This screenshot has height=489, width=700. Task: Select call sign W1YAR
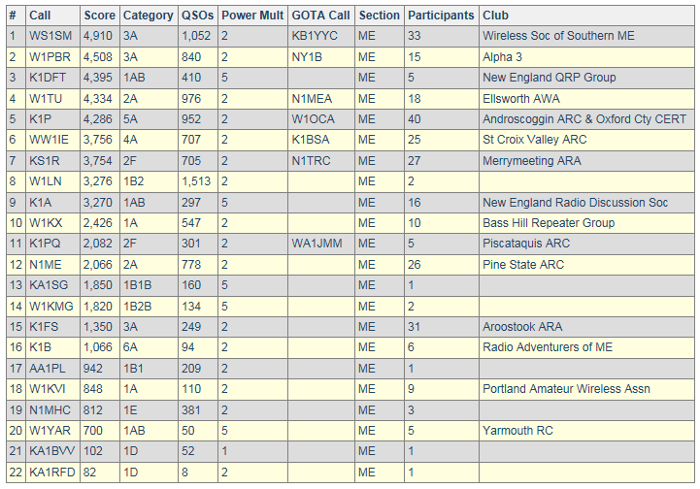click(x=50, y=430)
